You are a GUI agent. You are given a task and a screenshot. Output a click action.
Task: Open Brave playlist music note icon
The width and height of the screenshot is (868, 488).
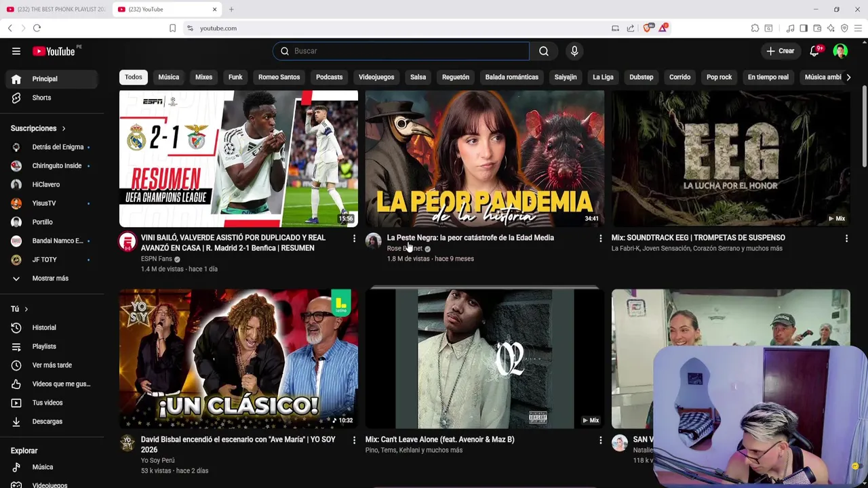[x=790, y=28]
